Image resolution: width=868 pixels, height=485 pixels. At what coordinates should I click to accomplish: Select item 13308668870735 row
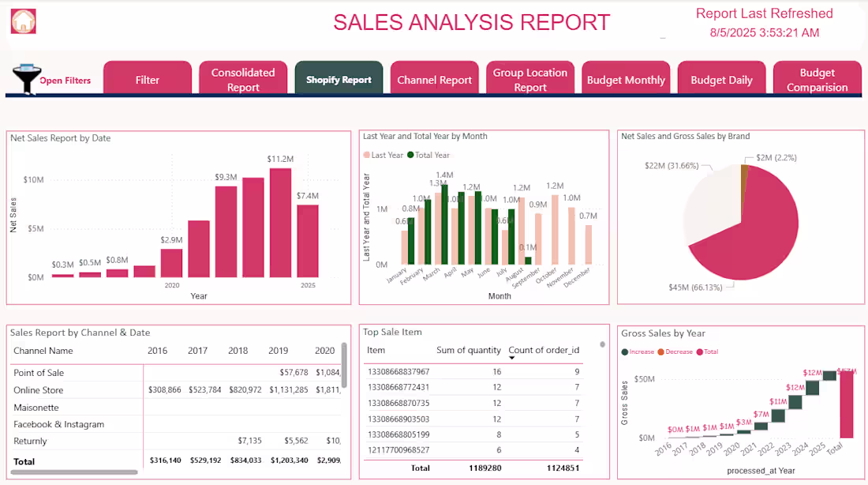pos(473,404)
